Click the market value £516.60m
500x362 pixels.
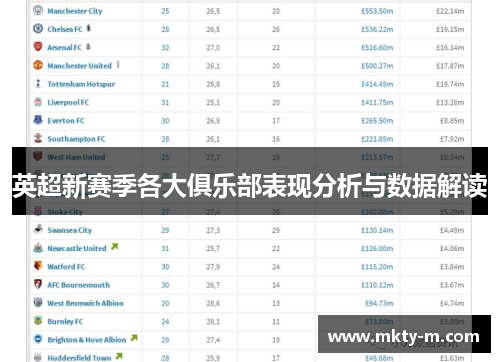click(377, 48)
